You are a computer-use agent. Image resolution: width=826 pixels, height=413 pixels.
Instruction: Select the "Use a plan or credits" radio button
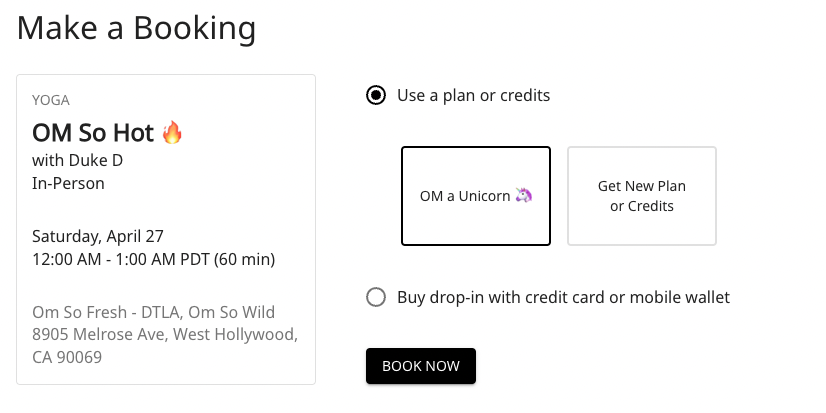(x=376, y=96)
